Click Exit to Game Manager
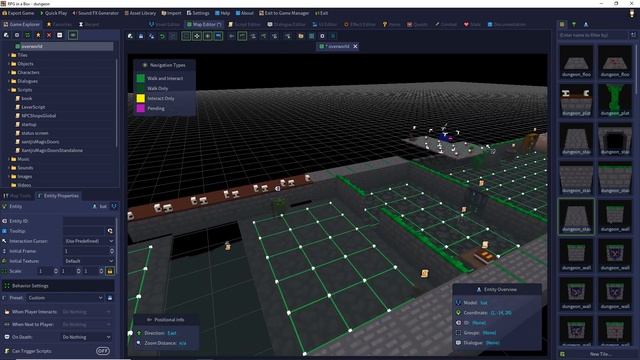 [x=284, y=13]
